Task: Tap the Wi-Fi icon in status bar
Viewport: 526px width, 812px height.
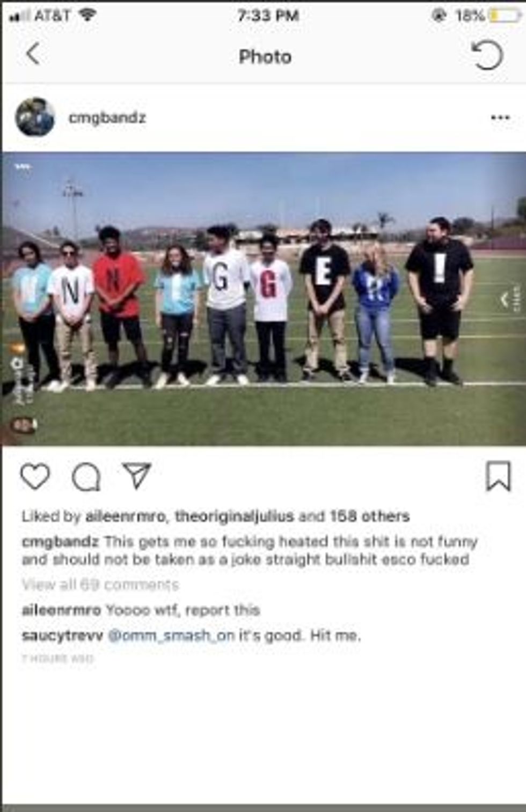Action: point(86,15)
